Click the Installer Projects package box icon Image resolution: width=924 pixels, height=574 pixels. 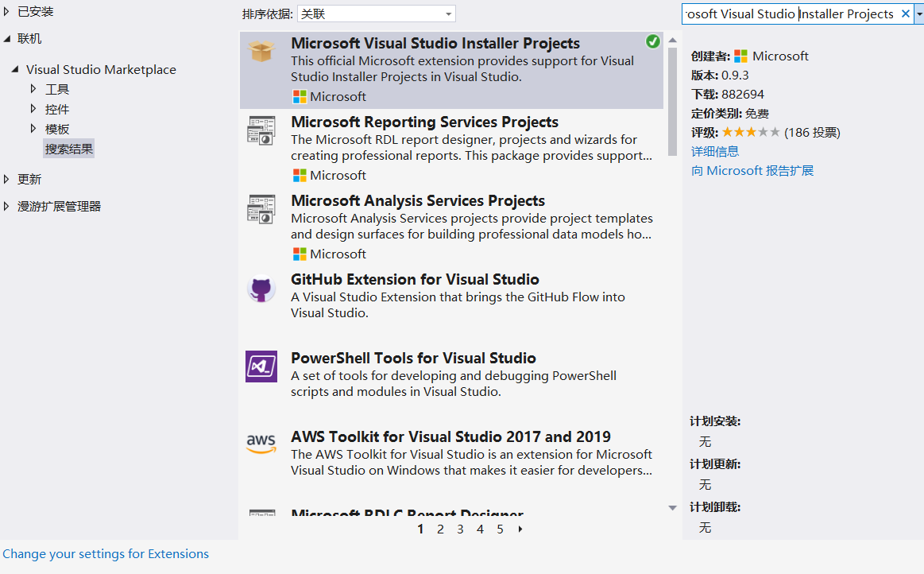(261, 51)
